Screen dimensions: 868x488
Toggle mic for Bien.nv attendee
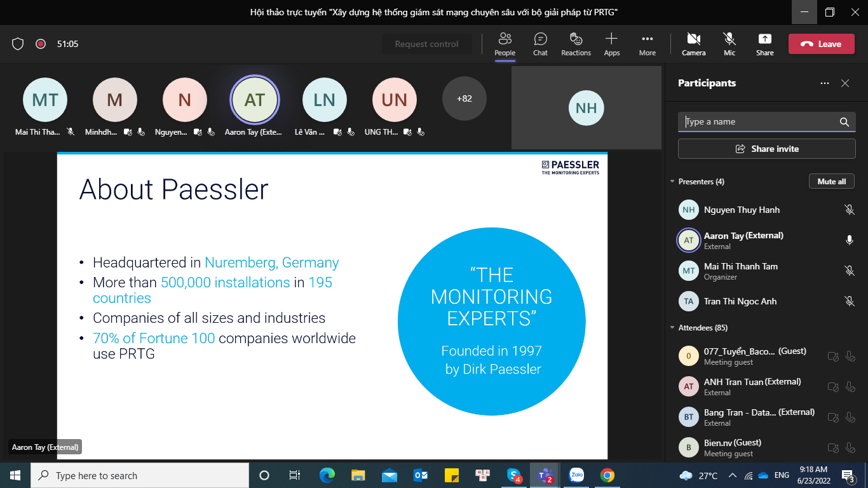point(850,448)
